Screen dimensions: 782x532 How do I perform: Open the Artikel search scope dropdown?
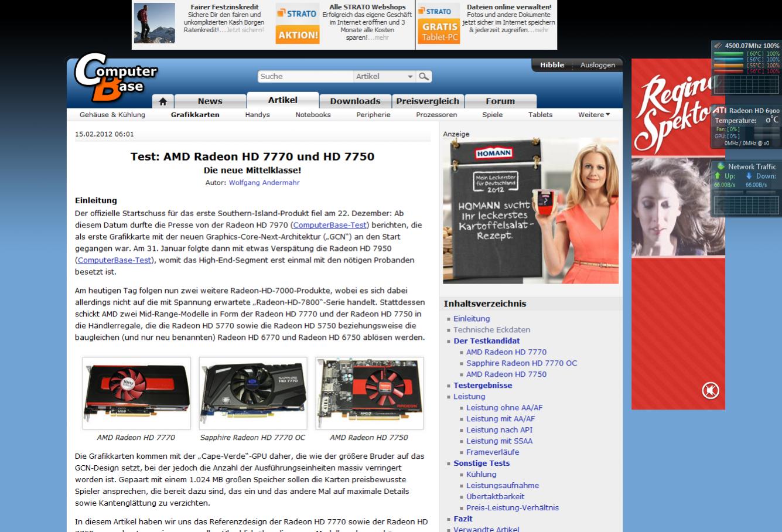tap(385, 76)
